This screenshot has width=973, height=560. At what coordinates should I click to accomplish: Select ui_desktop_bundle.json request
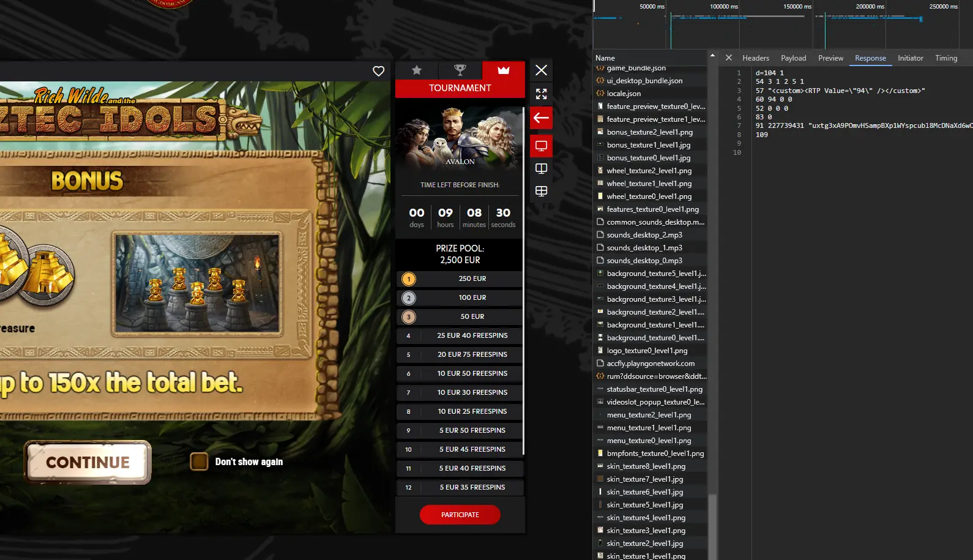point(651,81)
